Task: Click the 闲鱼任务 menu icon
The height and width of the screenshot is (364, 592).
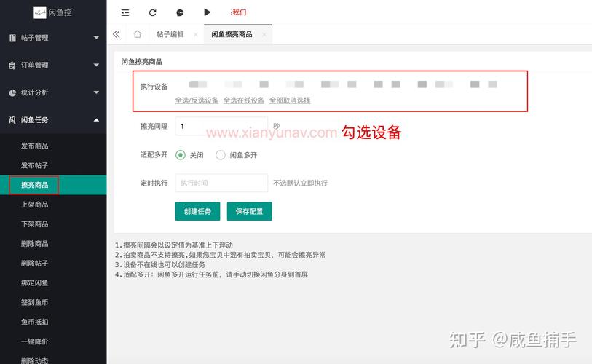Action: [12, 120]
